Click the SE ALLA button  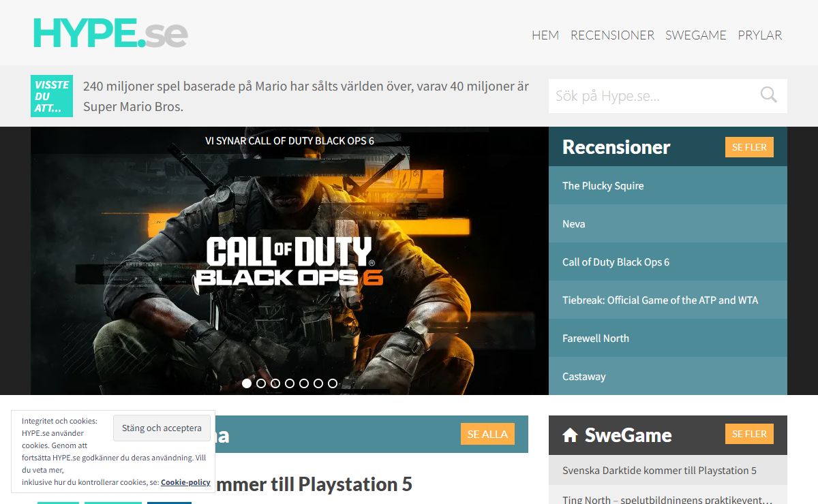click(x=487, y=435)
